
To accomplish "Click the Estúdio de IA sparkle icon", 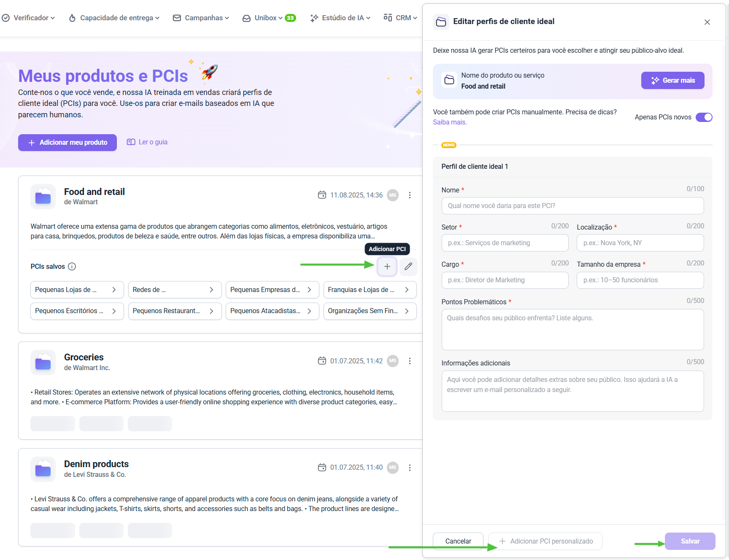I will tap(314, 18).
